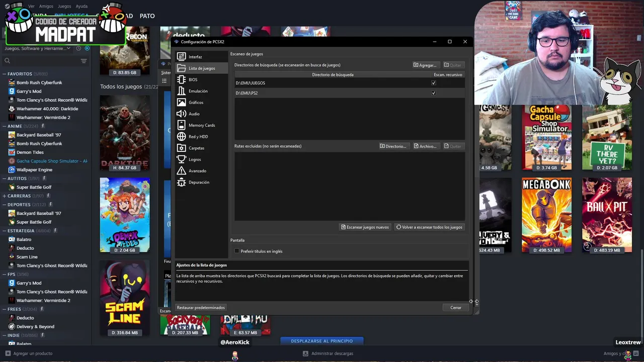Screen dimensions: 644x362
Task: Open Darktide game cover in Steam
Action: (125, 133)
